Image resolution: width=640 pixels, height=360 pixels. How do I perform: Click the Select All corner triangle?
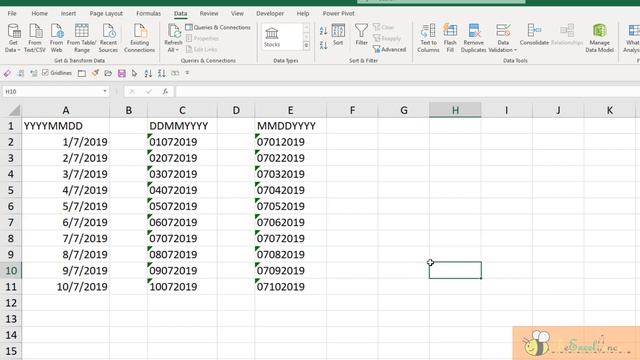[x=14, y=110]
